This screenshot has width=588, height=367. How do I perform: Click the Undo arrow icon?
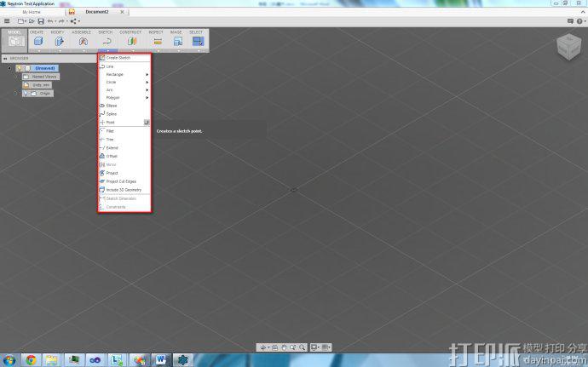pos(50,21)
